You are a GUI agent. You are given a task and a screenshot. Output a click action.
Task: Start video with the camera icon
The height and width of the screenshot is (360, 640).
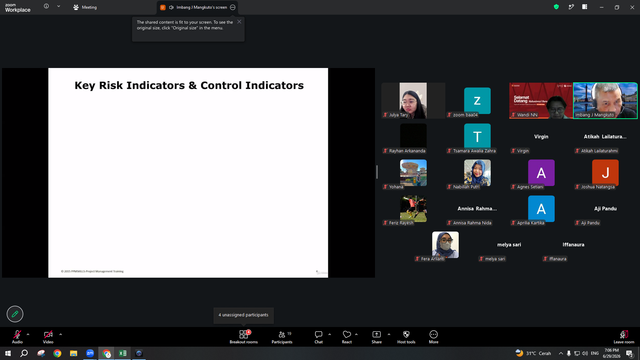point(48,336)
